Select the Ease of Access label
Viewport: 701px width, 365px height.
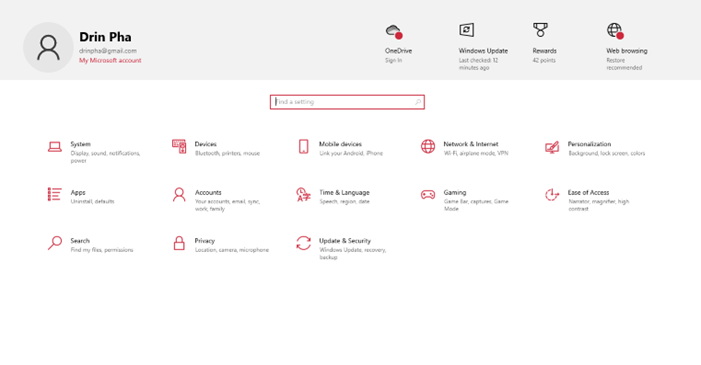588,192
